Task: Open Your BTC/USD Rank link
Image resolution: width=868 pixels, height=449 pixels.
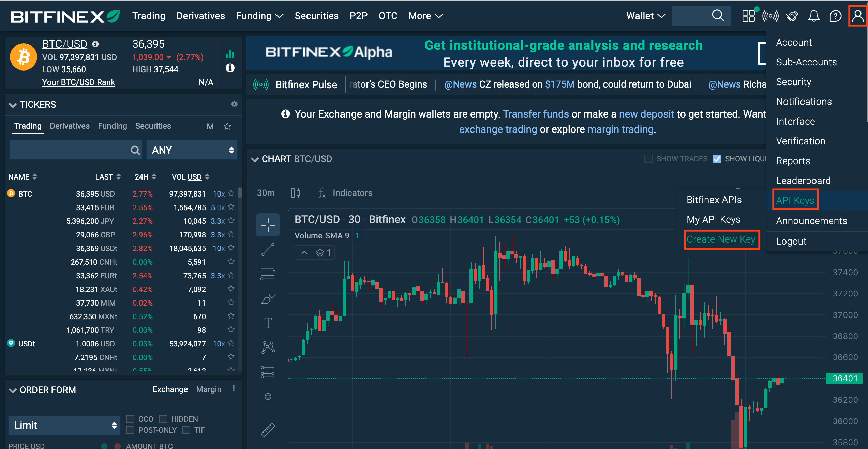Action: pos(78,82)
